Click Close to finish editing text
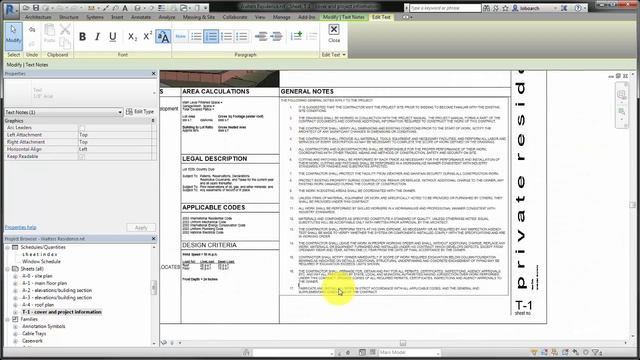This screenshot has height=360, width=640. tap(334, 33)
